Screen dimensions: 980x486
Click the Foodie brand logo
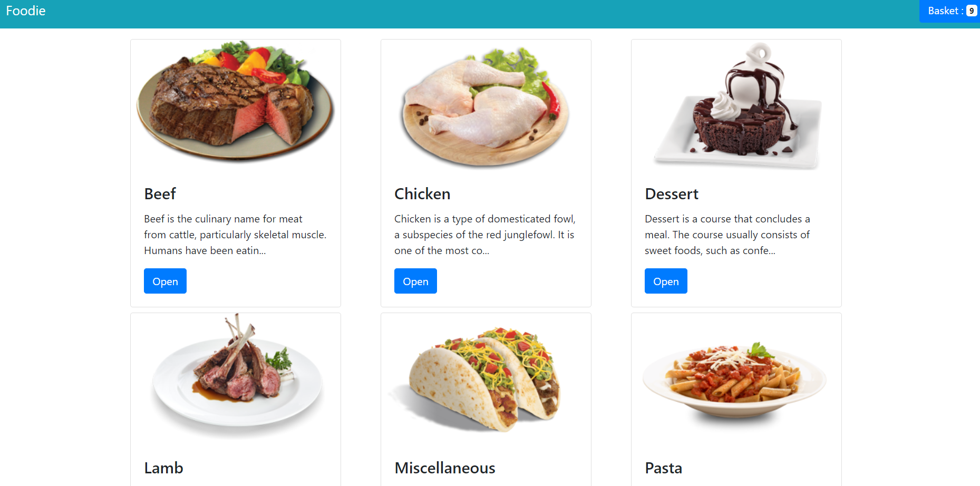[26, 11]
